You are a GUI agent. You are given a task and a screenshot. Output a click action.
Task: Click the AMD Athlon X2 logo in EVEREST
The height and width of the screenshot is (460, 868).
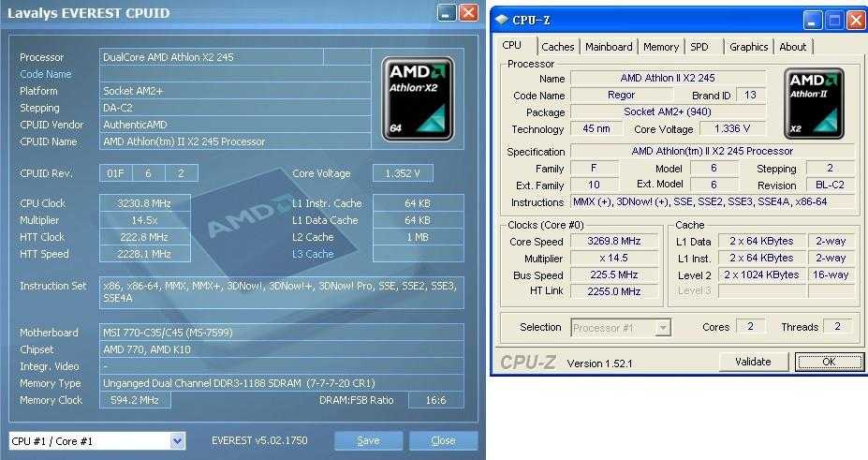pyautogui.click(x=418, y=99)
